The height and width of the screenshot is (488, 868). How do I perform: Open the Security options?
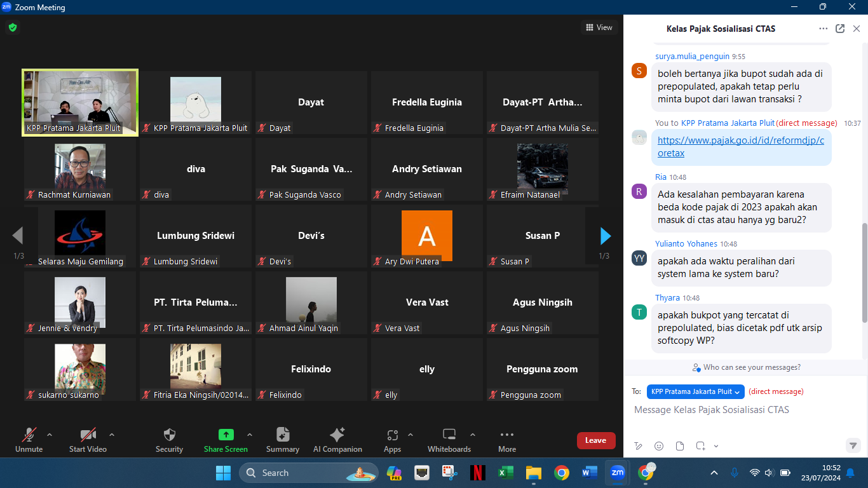point(169,440)
